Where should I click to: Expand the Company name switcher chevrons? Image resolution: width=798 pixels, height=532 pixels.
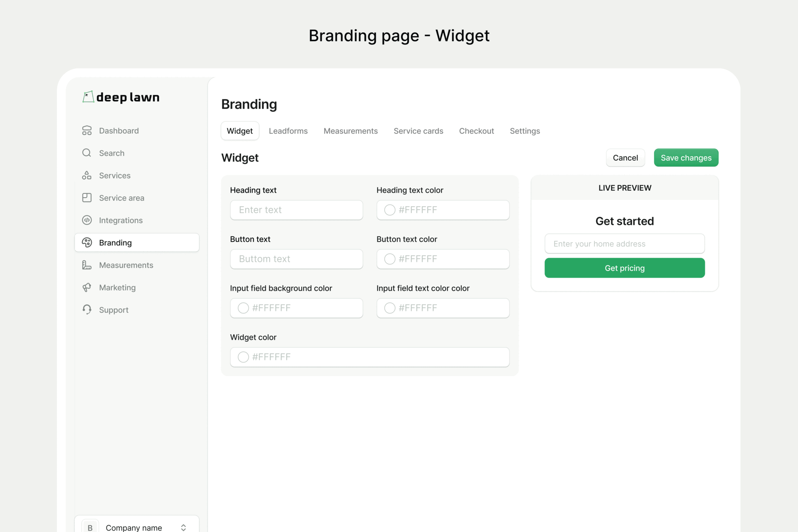coord(183,527)
